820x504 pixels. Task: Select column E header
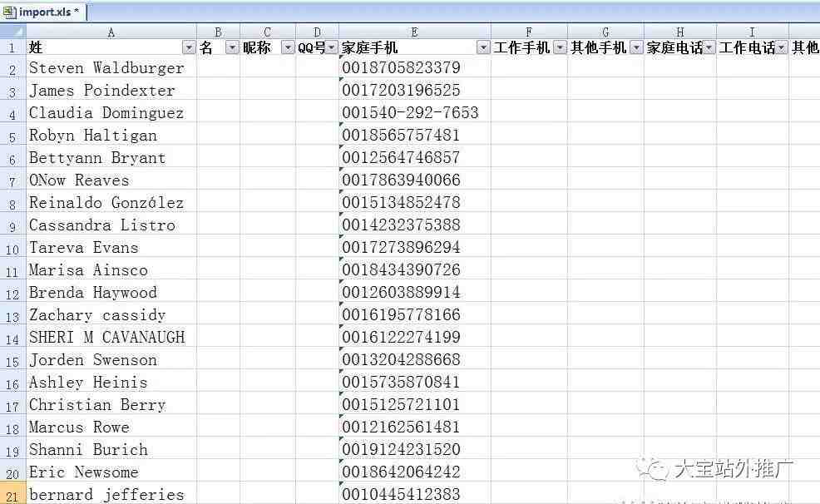pyautogui.click(x=415, y=32)
